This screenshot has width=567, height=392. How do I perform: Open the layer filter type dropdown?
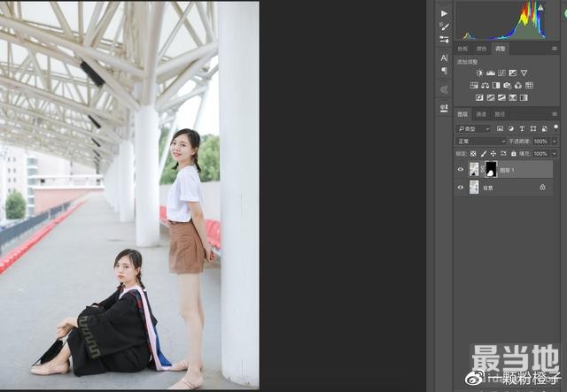(x=473, y=128)
